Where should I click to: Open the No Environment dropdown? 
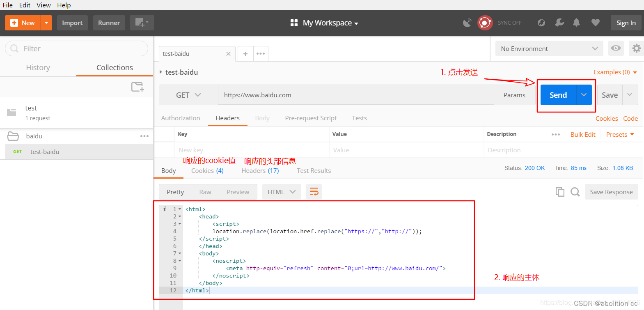tap(549, 48)
